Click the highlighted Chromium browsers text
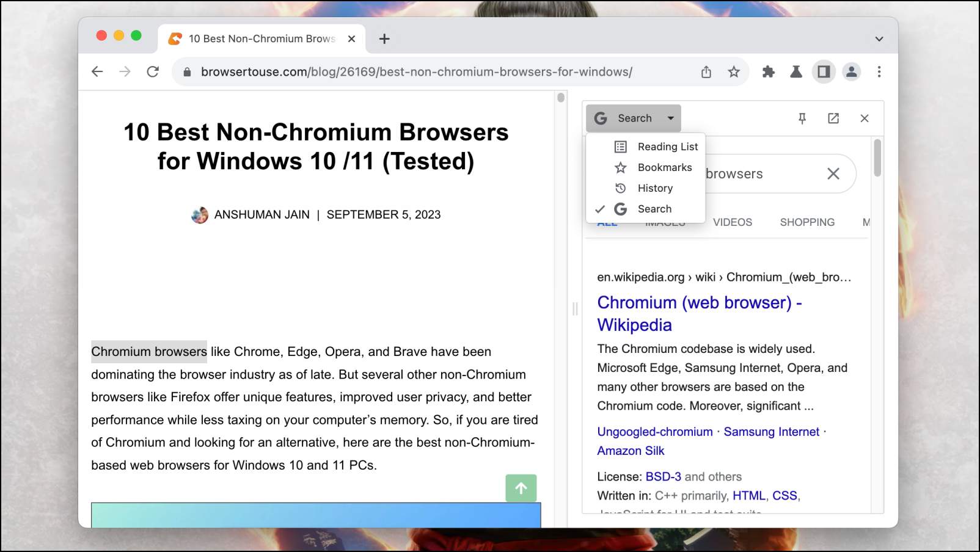Screen dimensions: 980x552 click(x=149, y=352)
